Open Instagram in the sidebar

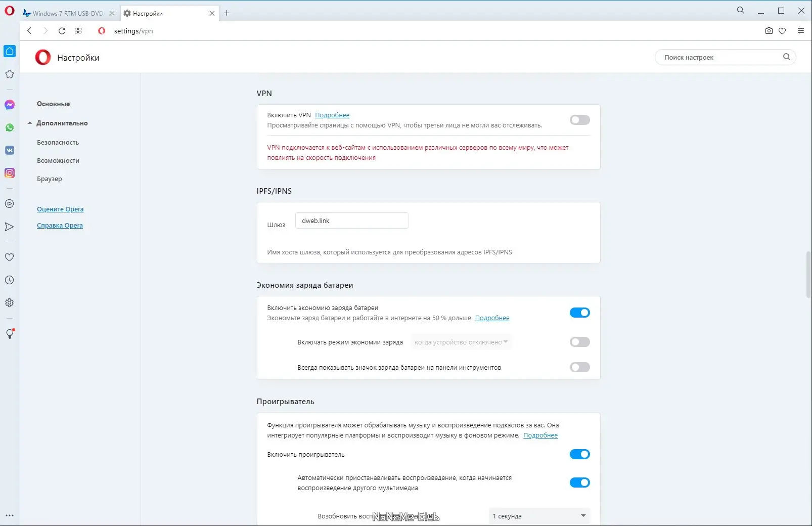tap(10, 173)
